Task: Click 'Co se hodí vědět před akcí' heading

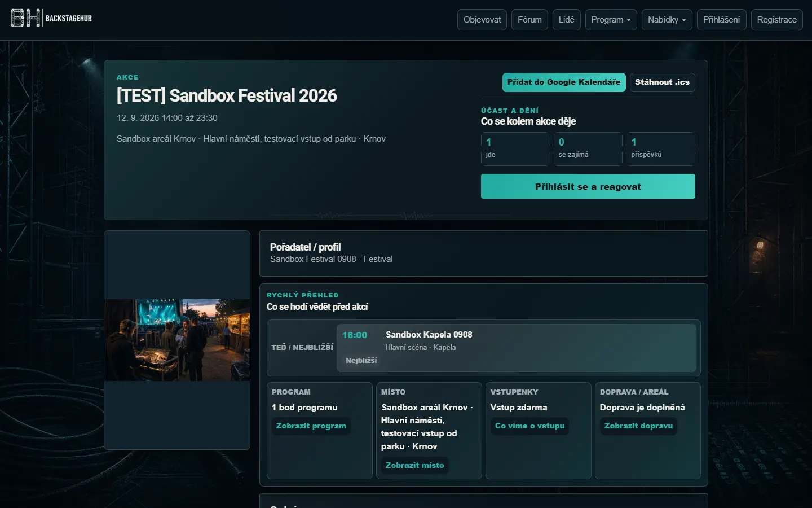Action: tap(317, 307)
